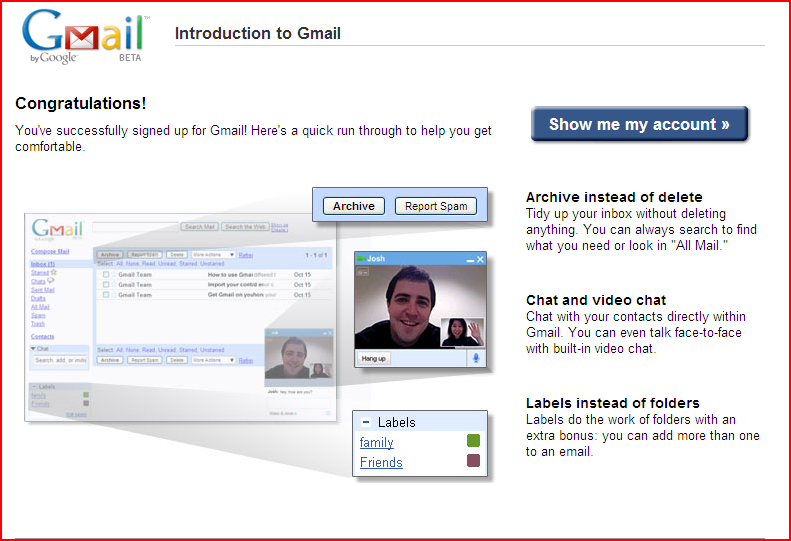This screenshot has width=791, height=541.
Task: Click the speech bubble icon beside Chats
Action: pyautogui.click(x=50, y=281)
